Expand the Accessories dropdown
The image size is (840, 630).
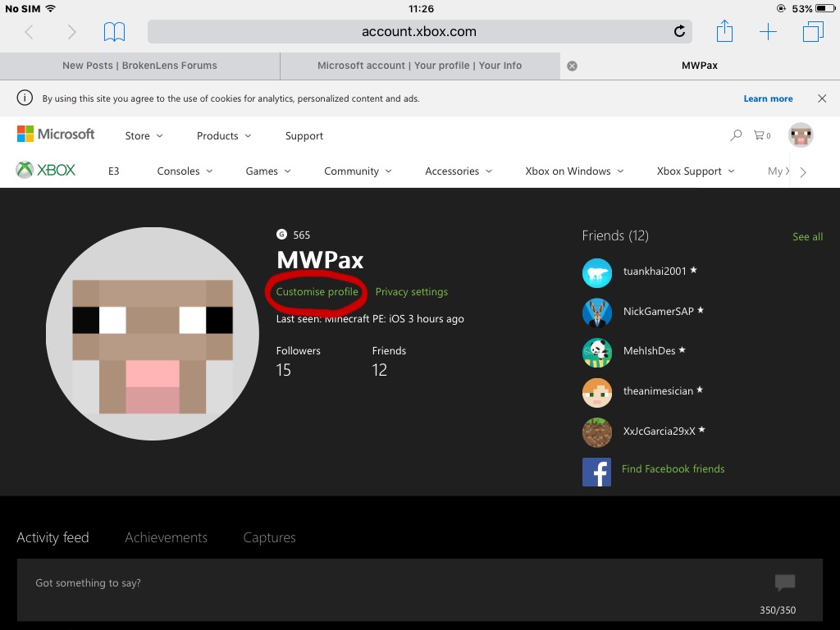click(458, 171)
